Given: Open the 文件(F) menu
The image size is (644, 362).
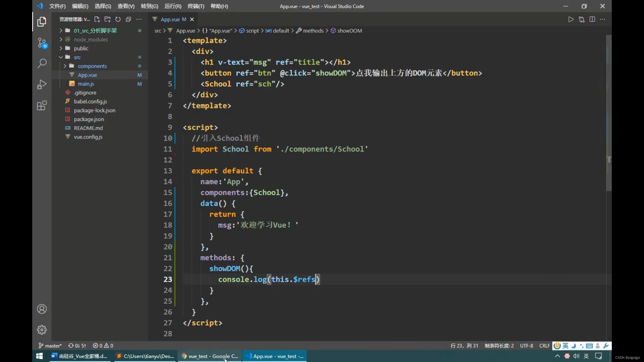Looking at the screenshot, I should 57,6.
